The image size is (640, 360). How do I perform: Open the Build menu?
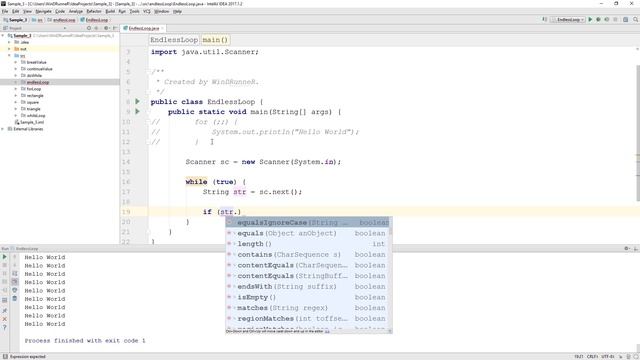pyautogui.click(x=110, y=11)
